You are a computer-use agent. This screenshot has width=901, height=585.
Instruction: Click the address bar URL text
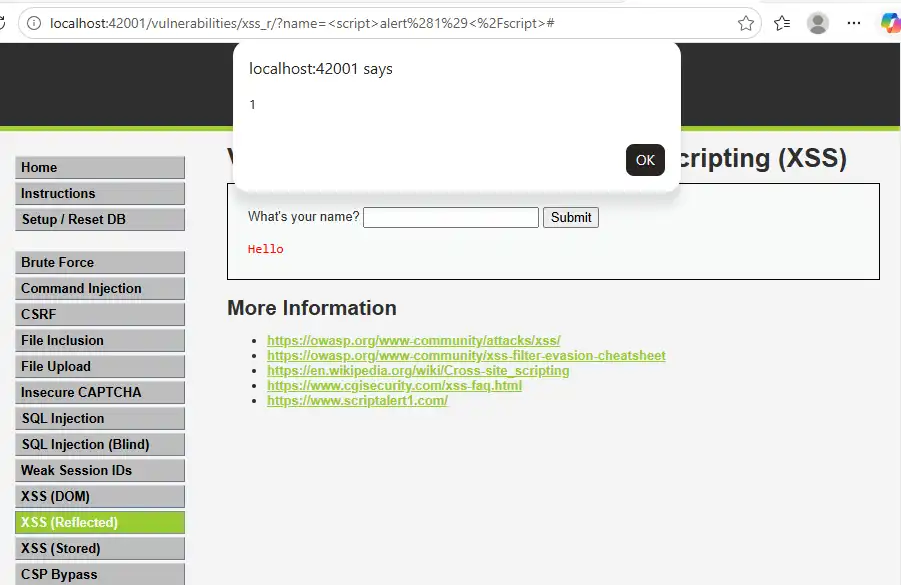(302, 23)
